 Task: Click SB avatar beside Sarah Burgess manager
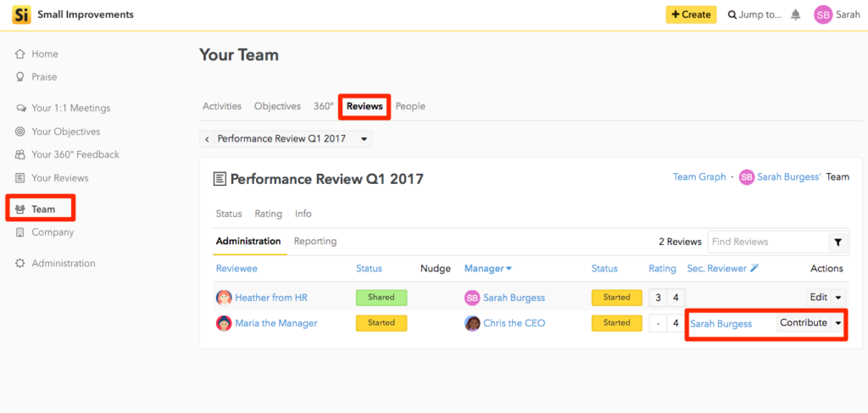click(x=471, y=298)
